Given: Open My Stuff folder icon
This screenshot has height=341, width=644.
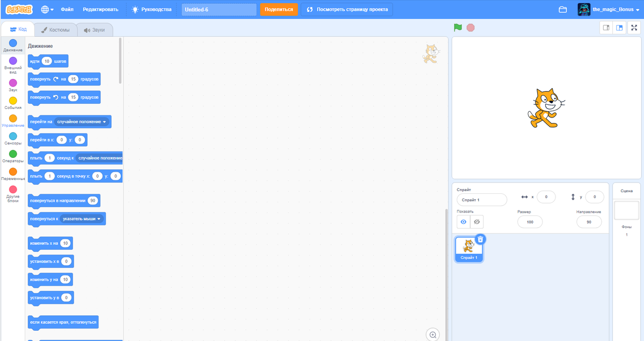Looking at the screenshot, I should point(562,10).
